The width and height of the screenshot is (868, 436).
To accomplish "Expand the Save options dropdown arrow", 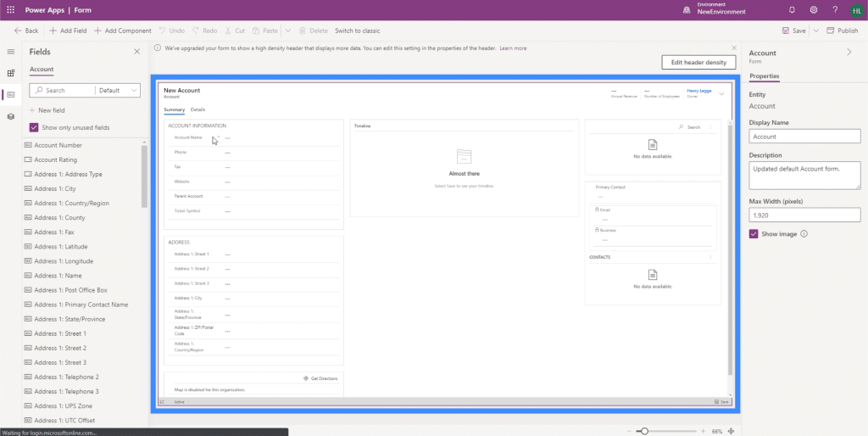I will (x=816, y=31).
